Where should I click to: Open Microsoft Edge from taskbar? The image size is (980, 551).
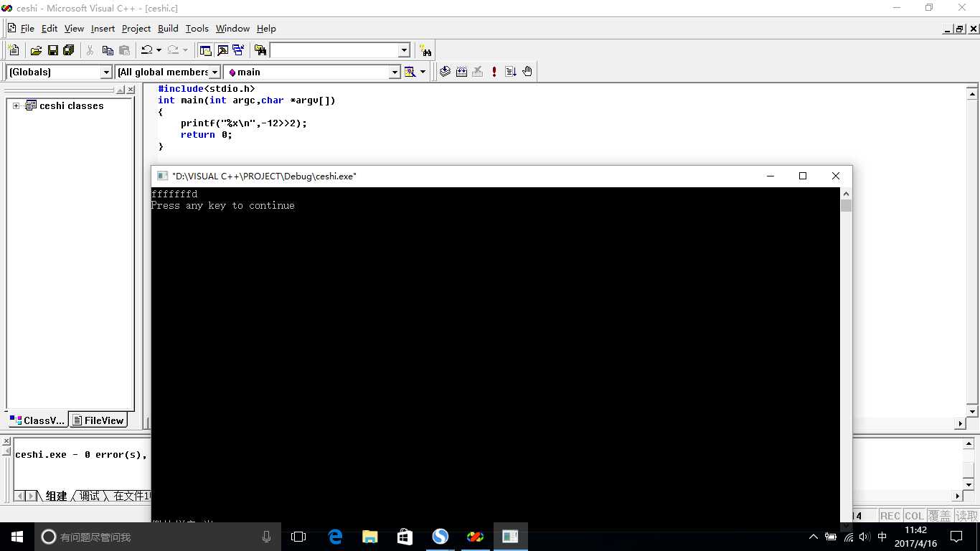coord(335,537)
